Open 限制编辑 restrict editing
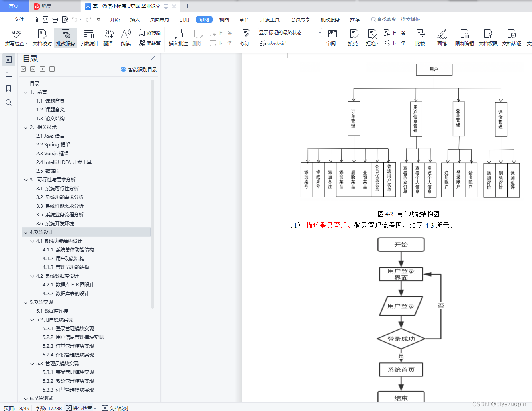This screenshot has height=411, width=532. (x=465, y=38)
